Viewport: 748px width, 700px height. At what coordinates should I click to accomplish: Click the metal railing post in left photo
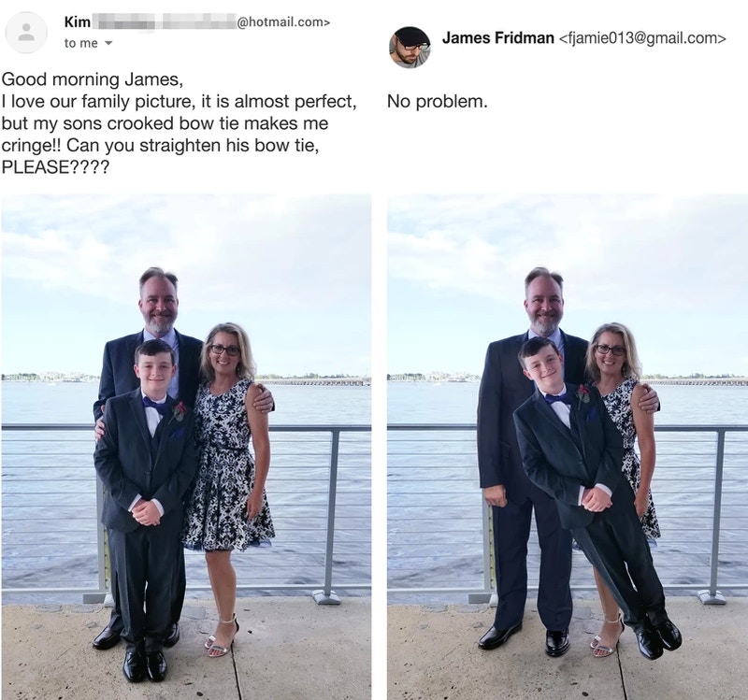[331, 512]
